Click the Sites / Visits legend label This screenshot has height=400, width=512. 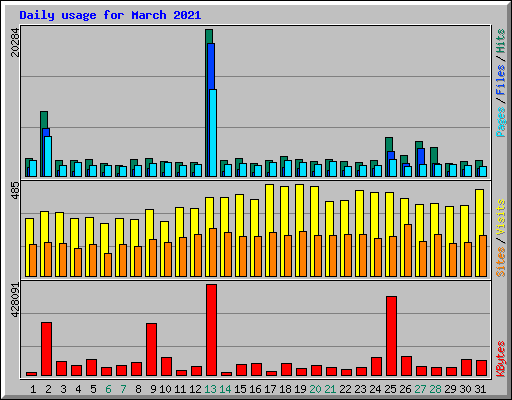pyautogui.click(x=500, y=238)
